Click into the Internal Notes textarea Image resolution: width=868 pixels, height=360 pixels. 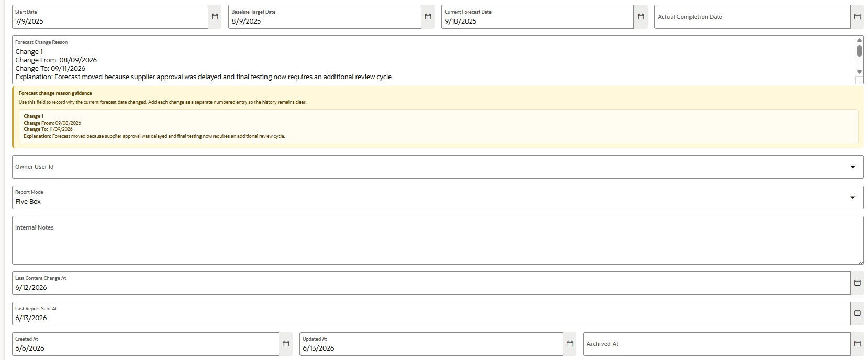(x=438, y=241)
